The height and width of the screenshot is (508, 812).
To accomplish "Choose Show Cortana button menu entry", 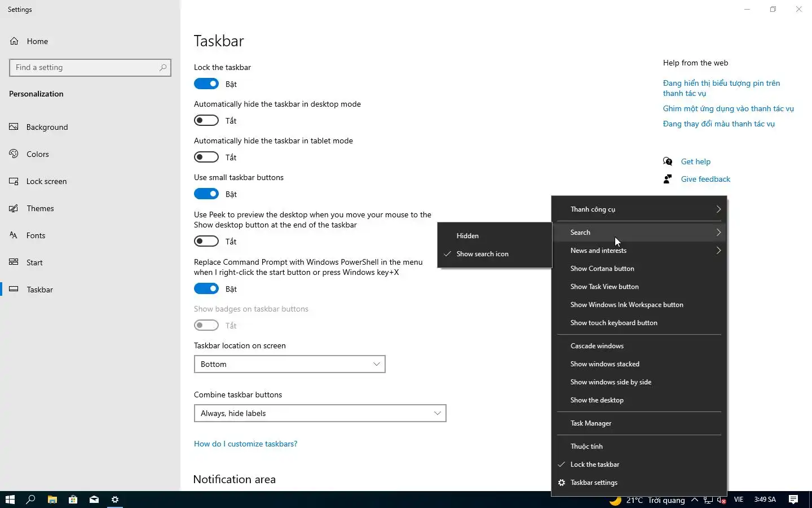I will point(639,269).
